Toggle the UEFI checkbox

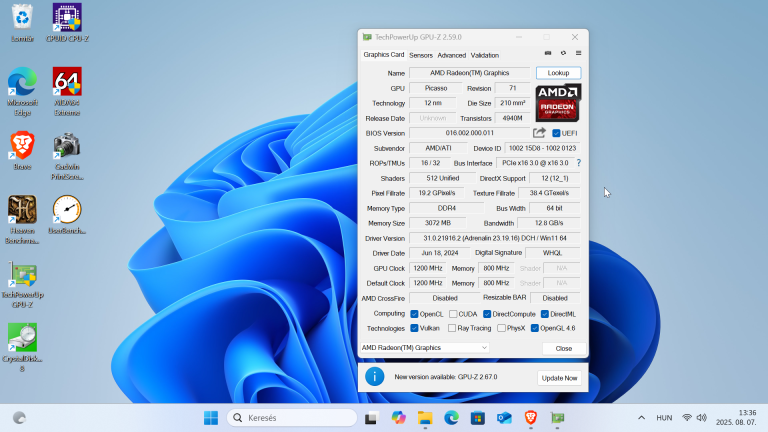[556, 133]
